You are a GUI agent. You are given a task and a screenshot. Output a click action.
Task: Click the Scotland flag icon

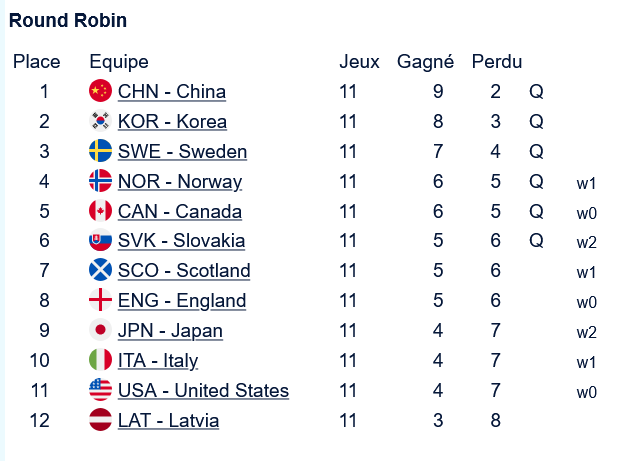click(x=100, y=271)
